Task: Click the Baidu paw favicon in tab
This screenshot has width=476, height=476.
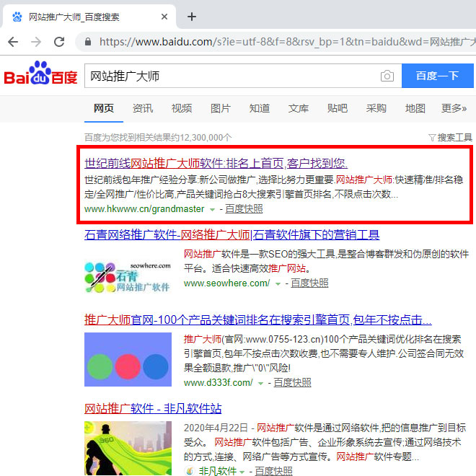Action: click(17, 17)
